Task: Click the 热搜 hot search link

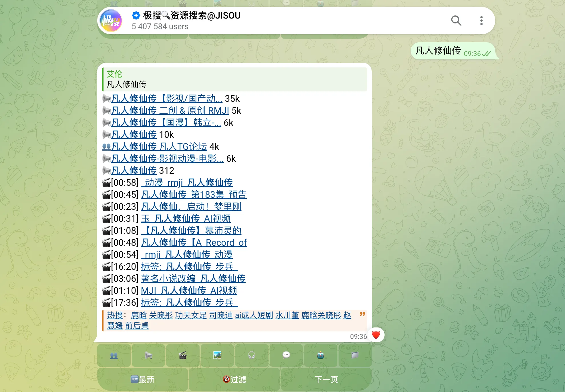Action: [x=115, y=315]
